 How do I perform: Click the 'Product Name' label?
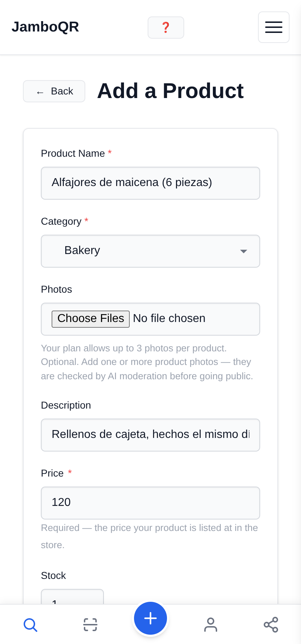(73, 153)
